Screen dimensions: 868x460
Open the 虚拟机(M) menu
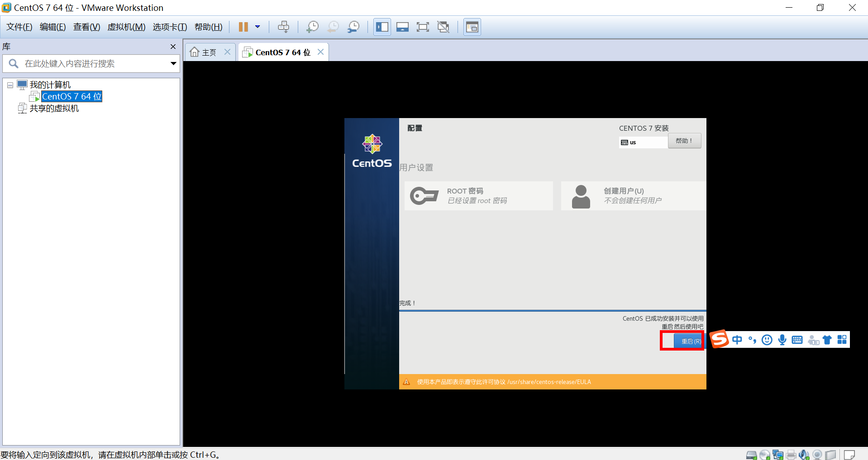(126, 27)
